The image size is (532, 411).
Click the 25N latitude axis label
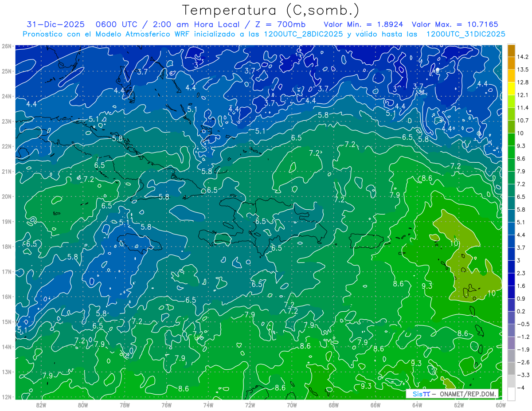coord(7,71)
